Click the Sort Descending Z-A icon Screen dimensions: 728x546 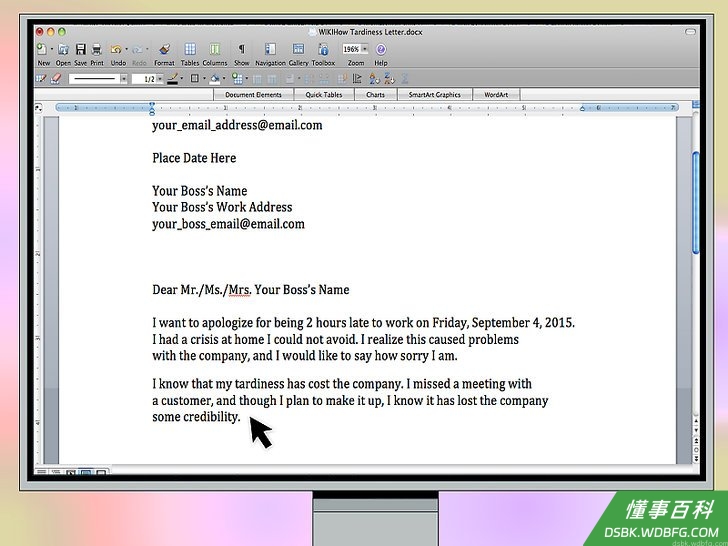click(389, 79)
